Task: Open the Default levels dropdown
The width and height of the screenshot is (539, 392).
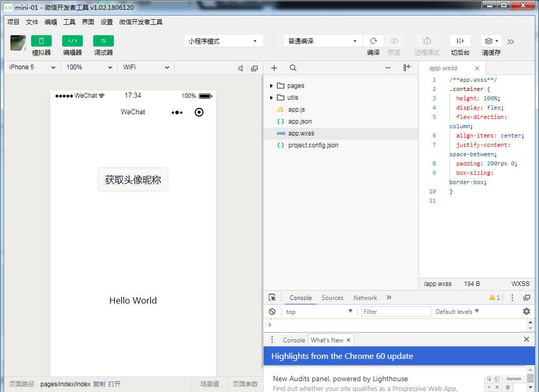Action: click(457, 312)
